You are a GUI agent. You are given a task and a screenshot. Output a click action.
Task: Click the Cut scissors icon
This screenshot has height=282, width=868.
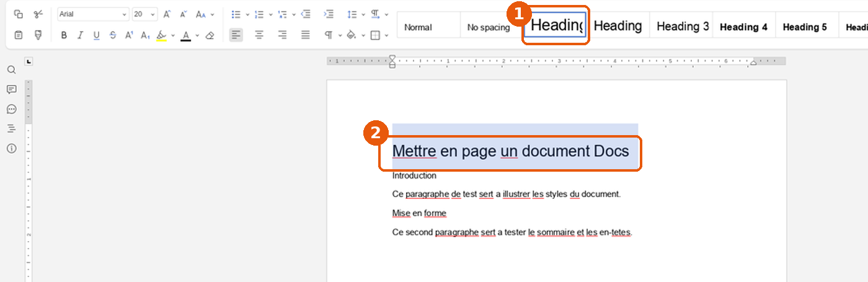coord(38,14)
